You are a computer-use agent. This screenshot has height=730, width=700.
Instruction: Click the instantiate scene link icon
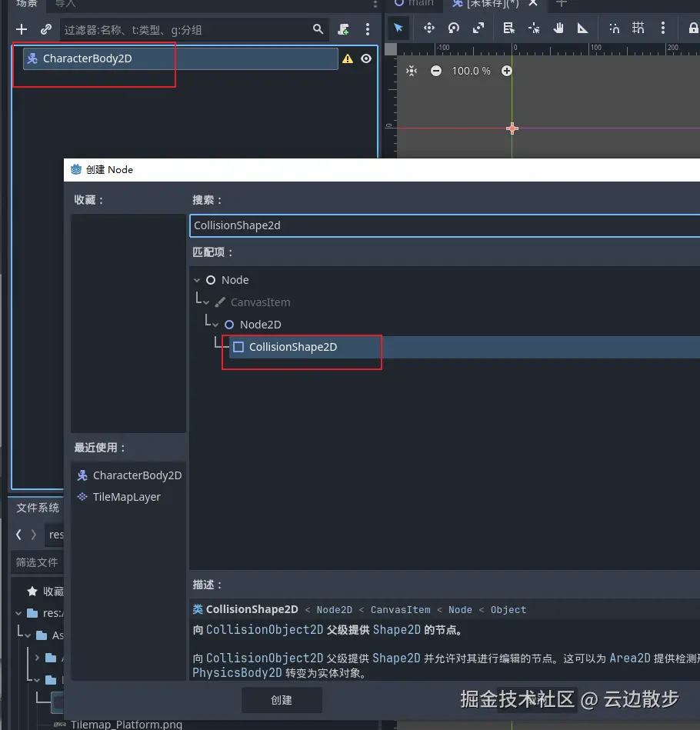click(45, 30)
